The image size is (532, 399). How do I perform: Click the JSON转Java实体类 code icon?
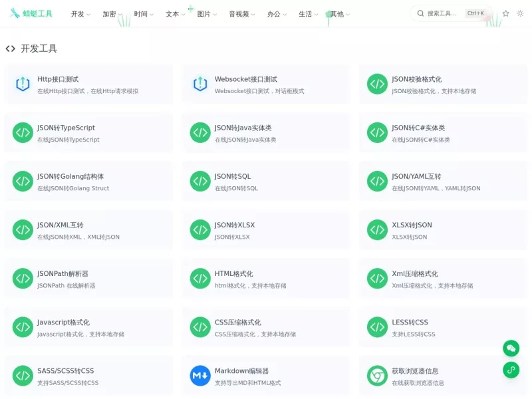tap(200, 132)
